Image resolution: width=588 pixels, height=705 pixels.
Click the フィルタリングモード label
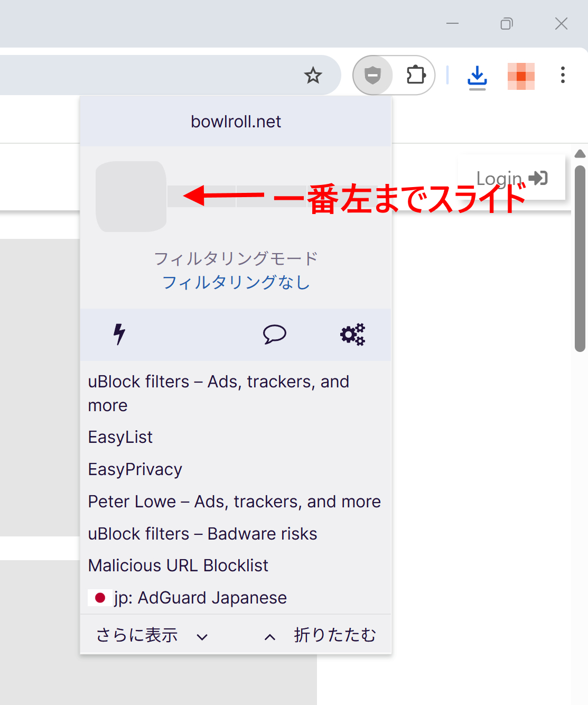tap(236, 258)
